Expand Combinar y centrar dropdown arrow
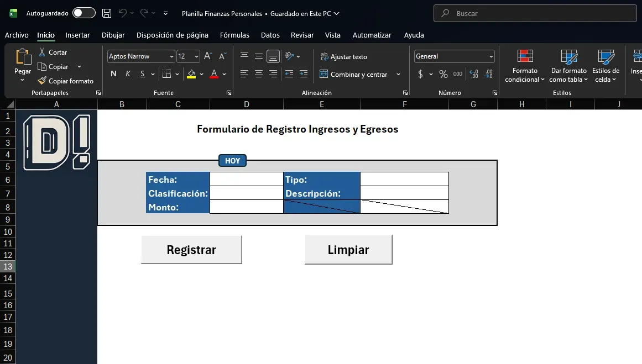This screenshot has width=642, height=364. [x=398, y=75]
